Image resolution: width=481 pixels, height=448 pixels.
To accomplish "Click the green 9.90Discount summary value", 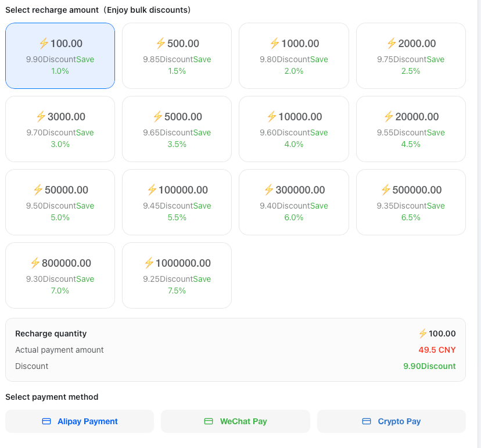I will (x=429, y=366).
